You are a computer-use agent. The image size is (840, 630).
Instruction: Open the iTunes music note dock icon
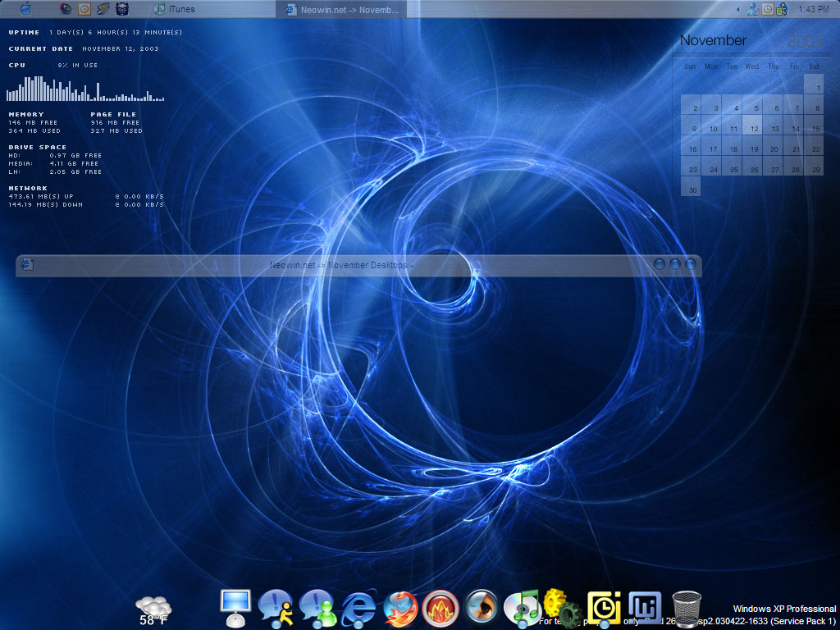point(522,609)
